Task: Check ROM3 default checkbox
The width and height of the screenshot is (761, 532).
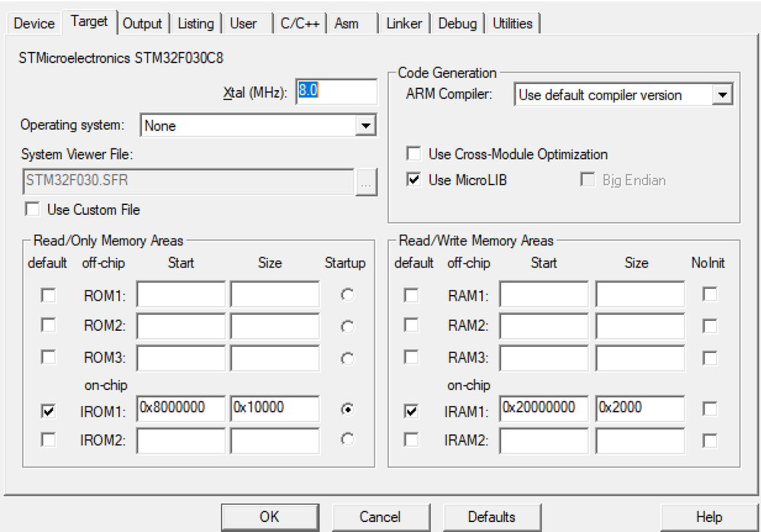Action: [49, 357]
